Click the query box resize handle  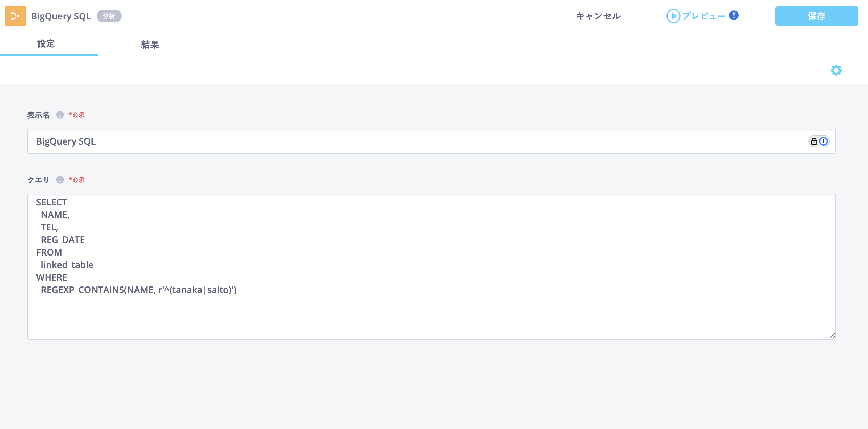point(832,336)
